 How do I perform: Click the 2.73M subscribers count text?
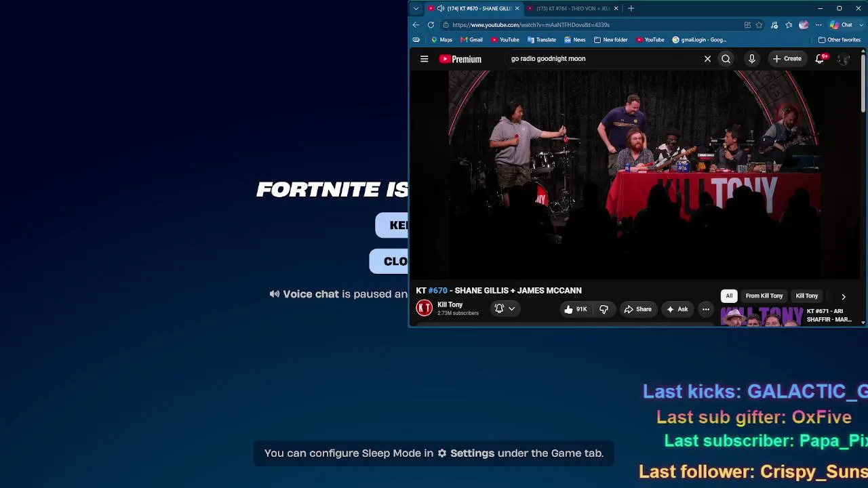[458, 313]
